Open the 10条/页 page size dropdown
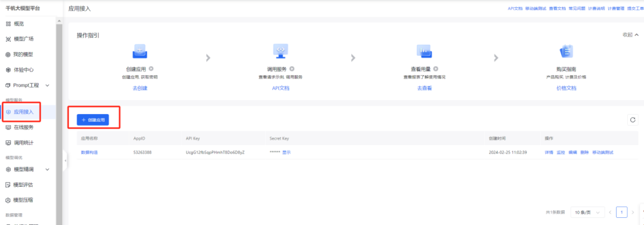 tap(588, 212)
